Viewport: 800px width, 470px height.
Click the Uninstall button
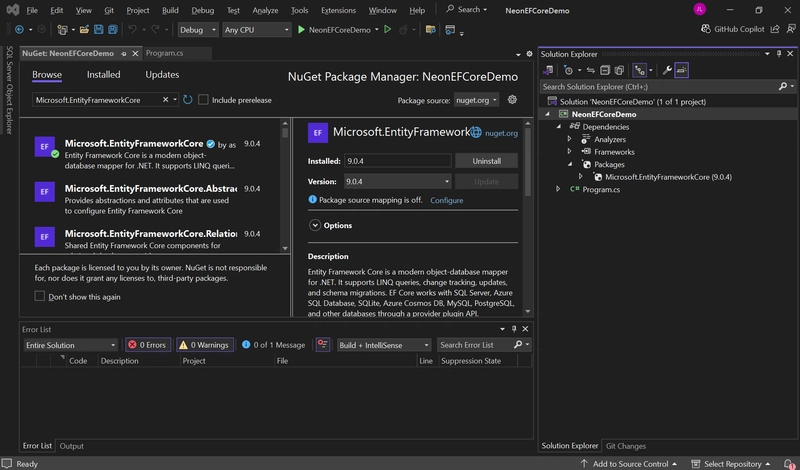[486, 161]
